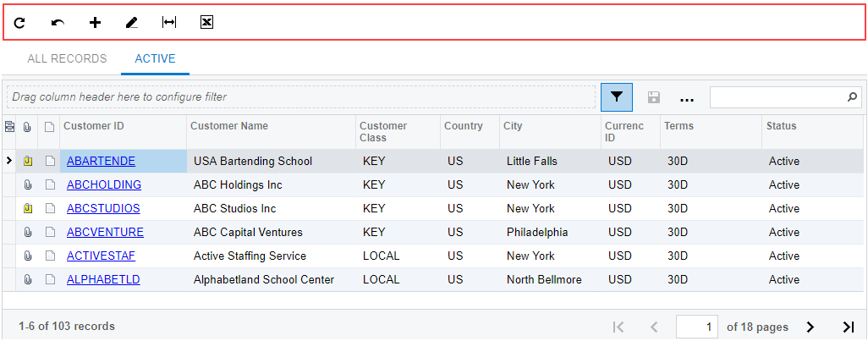The width and height of the screenshot is (868, 341).
Task: Open the ACTIVESTAF customer link
Action: [x=101, y=256]
